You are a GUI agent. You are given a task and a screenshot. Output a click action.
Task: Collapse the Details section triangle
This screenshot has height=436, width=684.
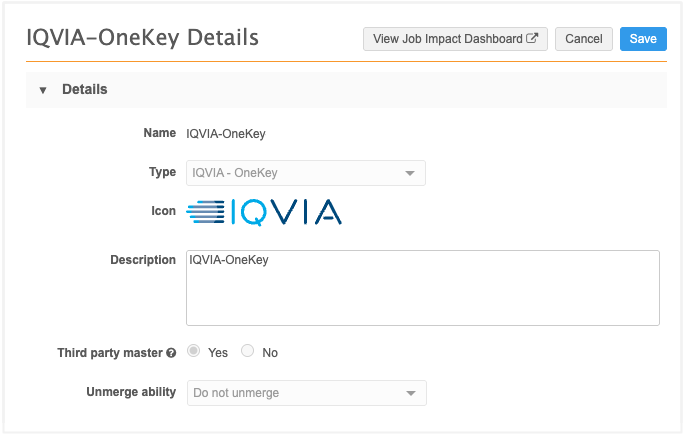(x=43, y=90)
